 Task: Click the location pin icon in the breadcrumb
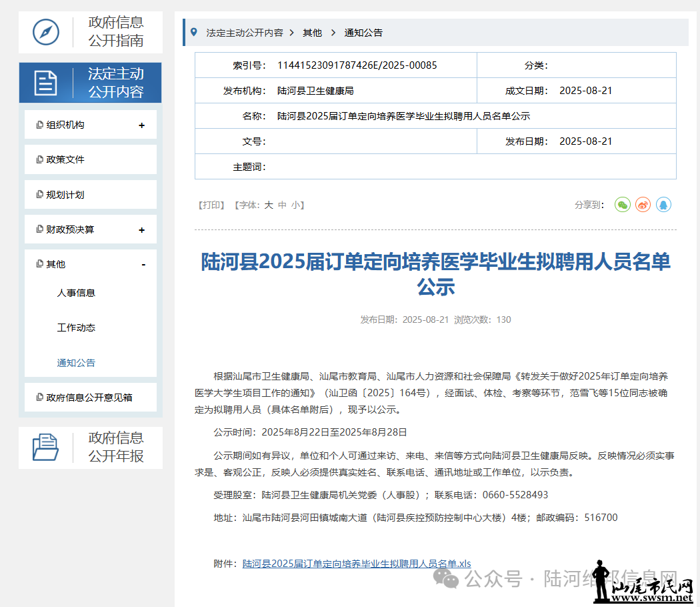click(194, 32)
